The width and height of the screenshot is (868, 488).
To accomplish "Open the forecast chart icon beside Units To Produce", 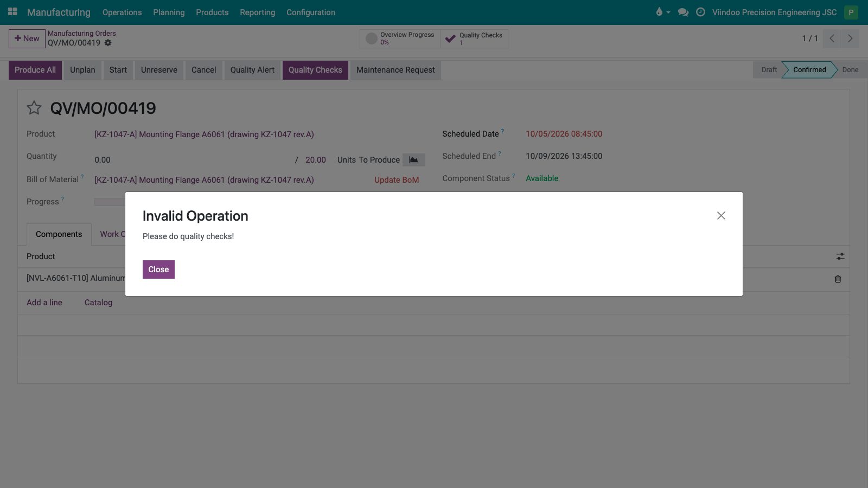I will click(413, 160).
